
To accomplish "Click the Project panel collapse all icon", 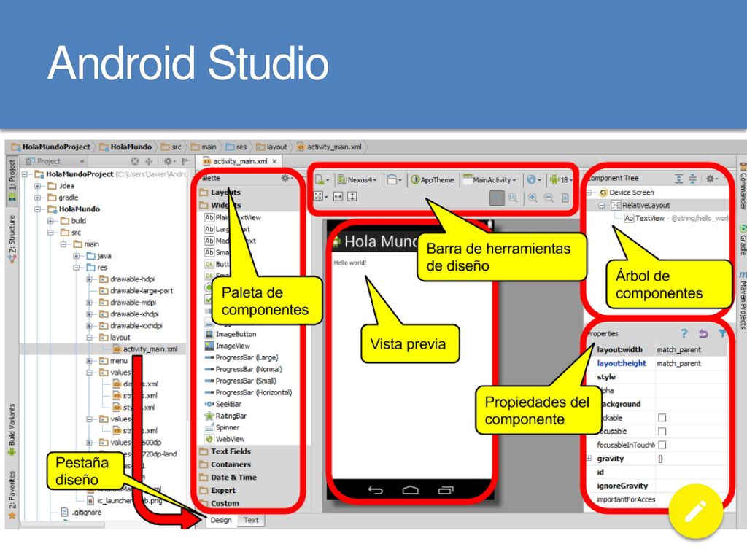I will [149, 161].
